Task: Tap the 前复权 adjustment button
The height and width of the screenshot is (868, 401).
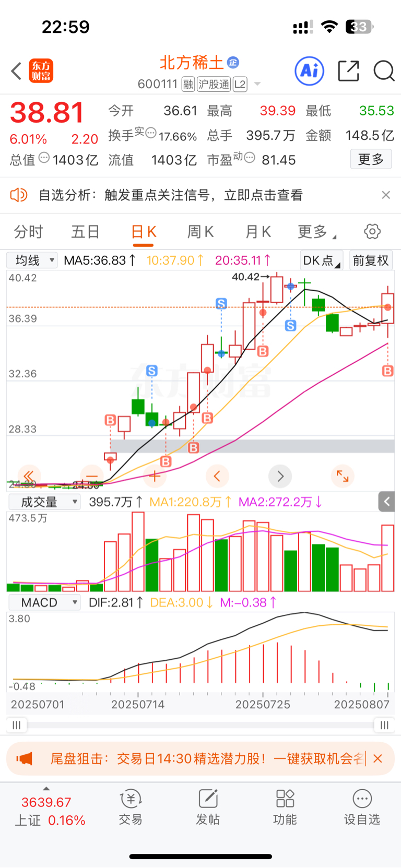Action: tap(371, 260)
